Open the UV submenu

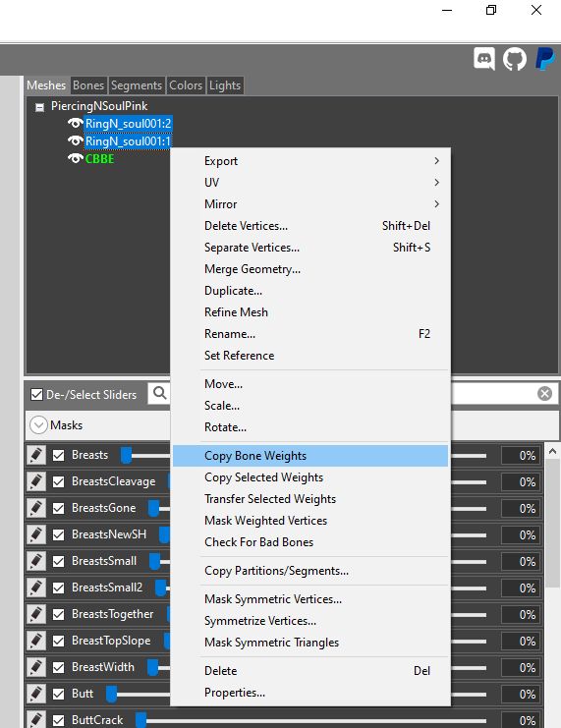(x=310, y=182)
